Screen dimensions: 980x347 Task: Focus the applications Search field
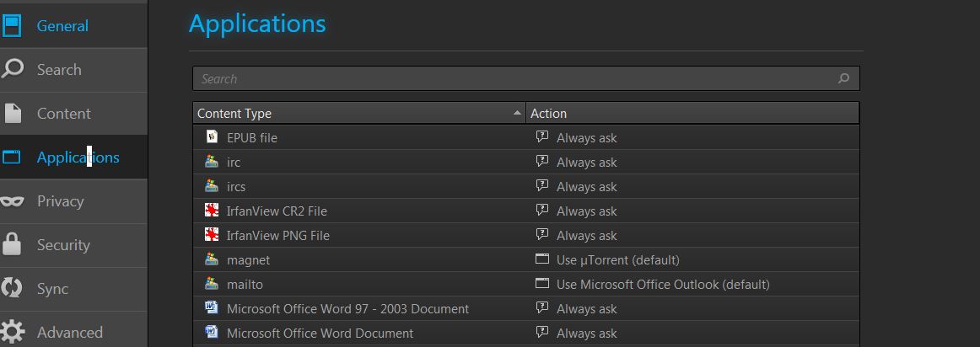click(514, 78)
